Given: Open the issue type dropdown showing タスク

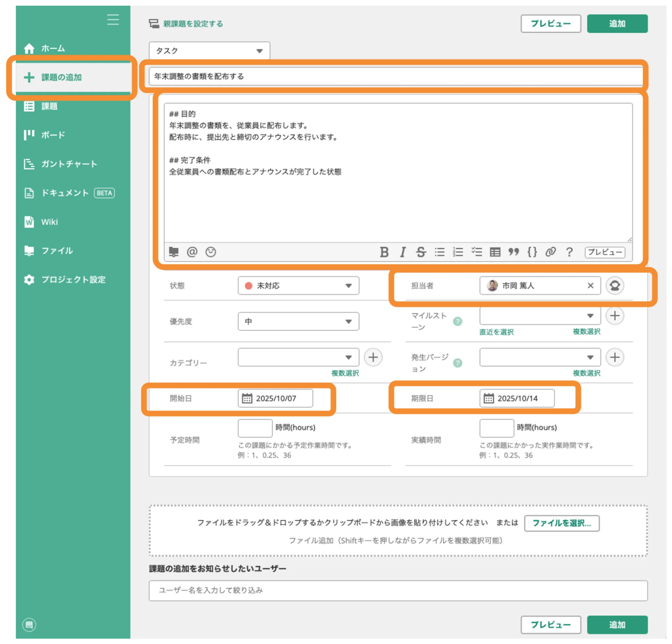Looking at the screenshot, I should [x=209, y=51].
